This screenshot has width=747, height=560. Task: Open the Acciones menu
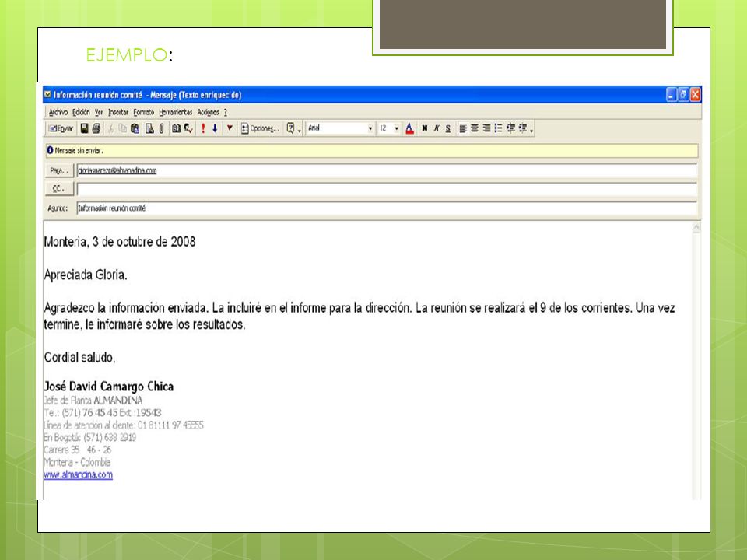tap(209, 112)
